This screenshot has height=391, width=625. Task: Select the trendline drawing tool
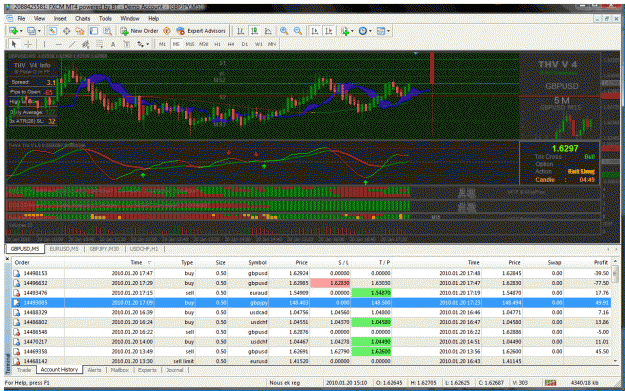click(x=72, y=44)
